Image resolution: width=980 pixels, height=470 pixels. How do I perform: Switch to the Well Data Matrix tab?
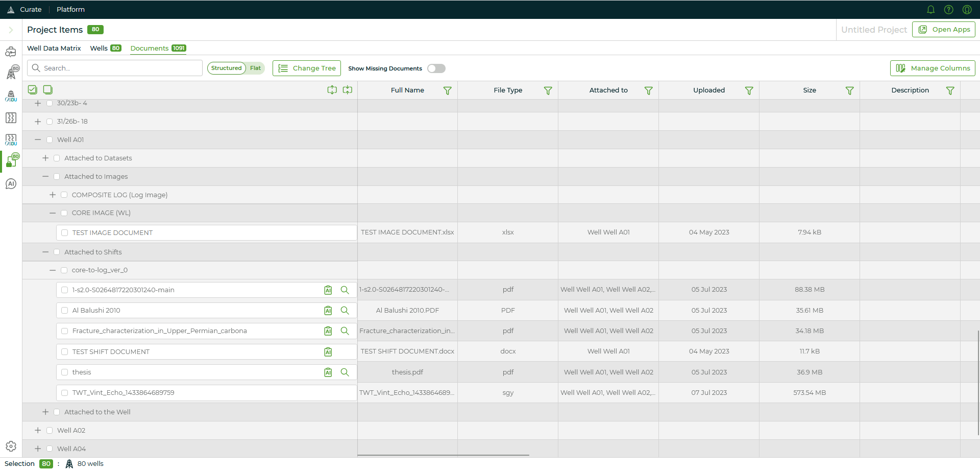[x=54, y=49]
